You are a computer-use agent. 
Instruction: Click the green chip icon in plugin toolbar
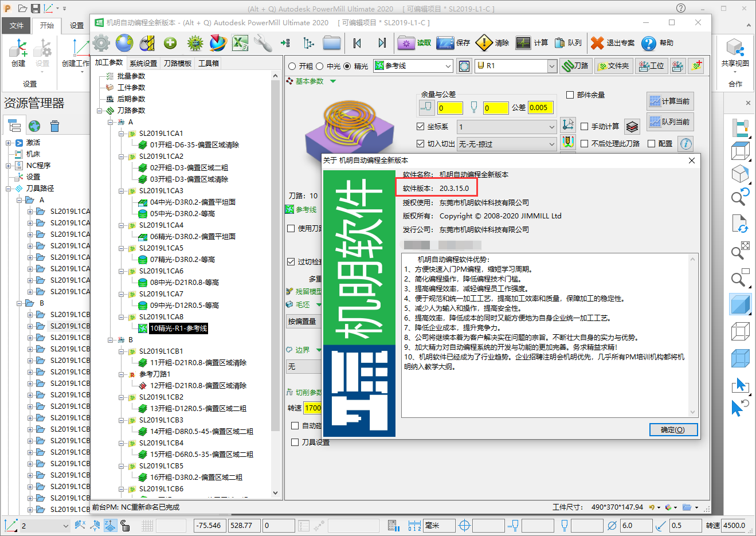pos(195,43)
